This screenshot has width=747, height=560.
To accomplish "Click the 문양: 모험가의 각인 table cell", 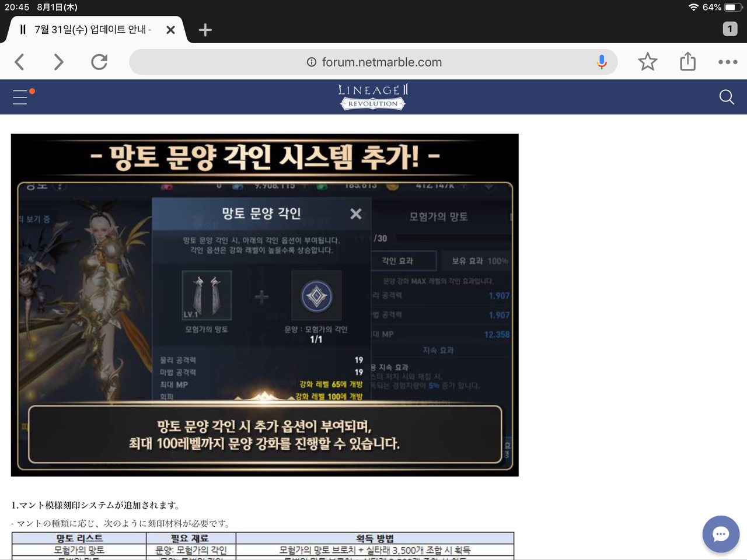I will (x=191, y=549).
